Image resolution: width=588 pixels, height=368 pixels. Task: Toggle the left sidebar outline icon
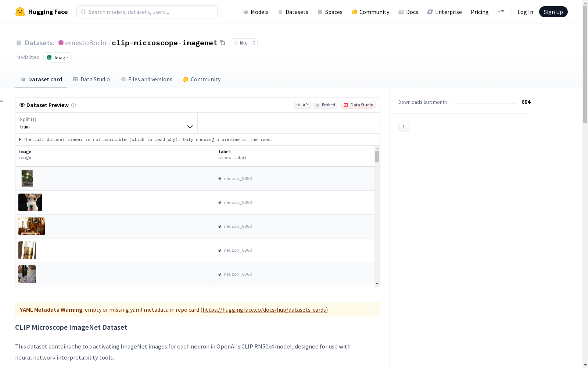coord(2,102)
